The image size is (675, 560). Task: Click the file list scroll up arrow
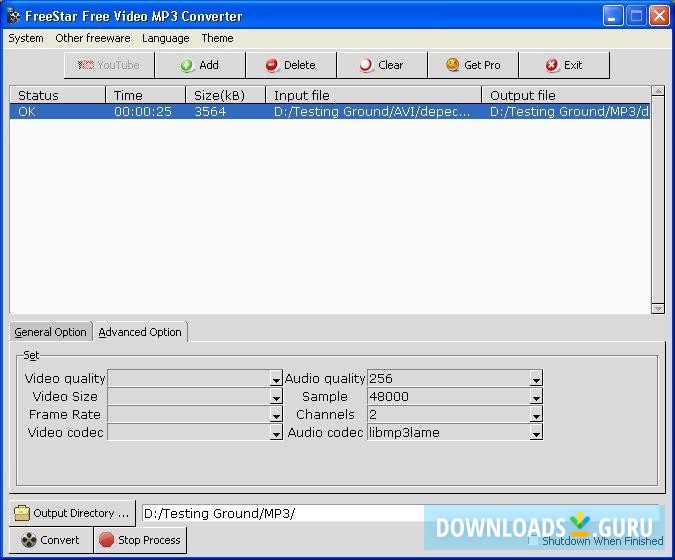[658, 91]
